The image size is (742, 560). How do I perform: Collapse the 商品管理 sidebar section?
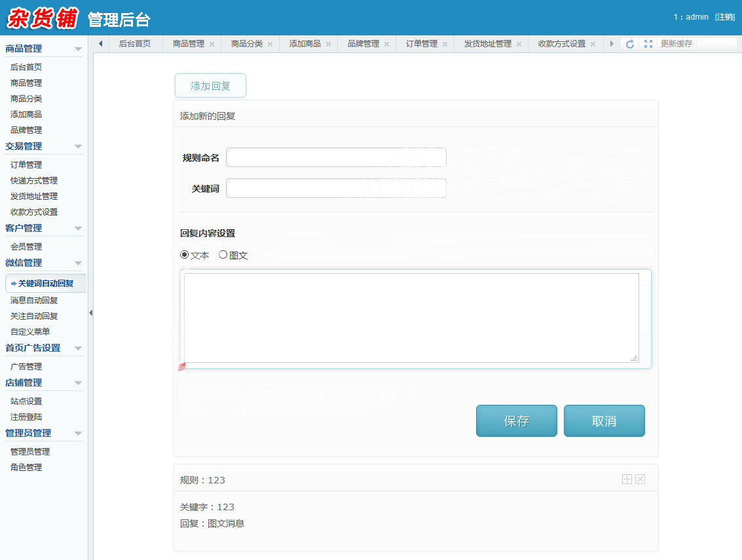coord(78,49)
